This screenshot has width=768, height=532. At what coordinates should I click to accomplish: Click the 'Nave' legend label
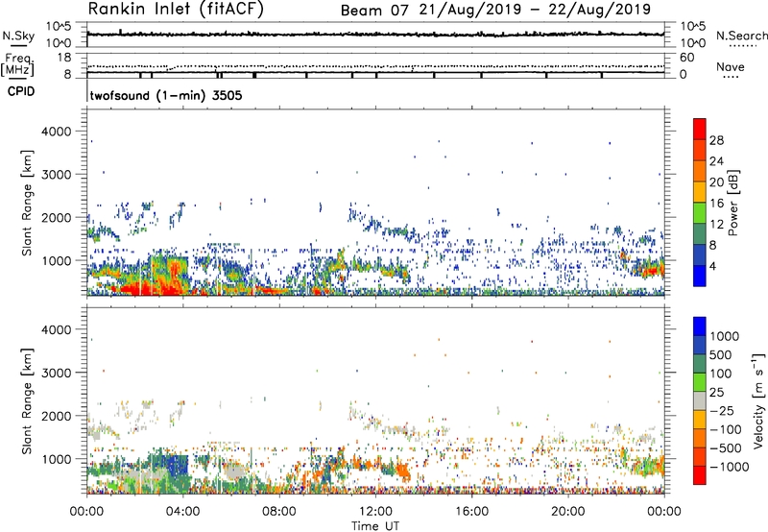(731, 67)
